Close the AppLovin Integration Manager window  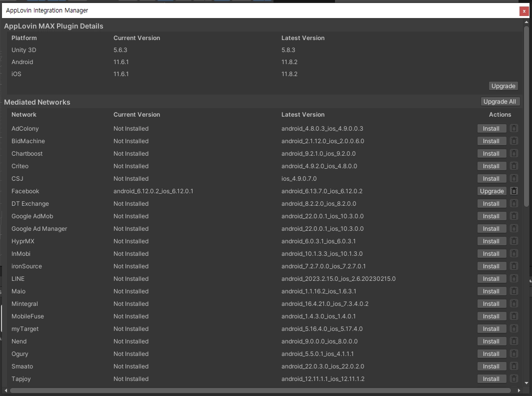click(524, 11)
